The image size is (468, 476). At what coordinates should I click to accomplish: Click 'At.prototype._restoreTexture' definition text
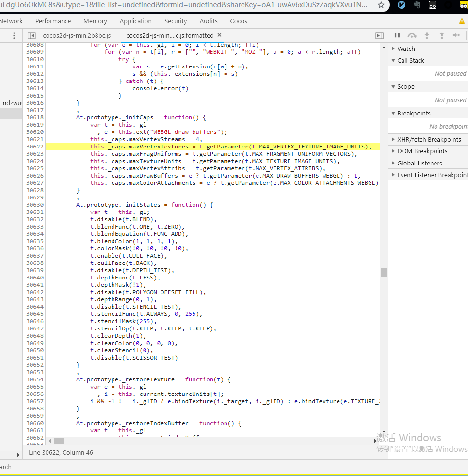coord(125,379)
